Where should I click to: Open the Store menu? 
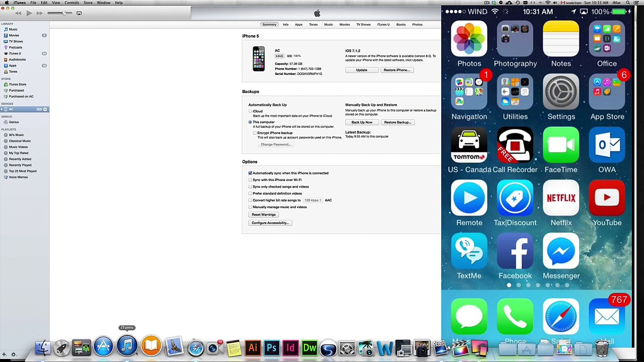88,3
